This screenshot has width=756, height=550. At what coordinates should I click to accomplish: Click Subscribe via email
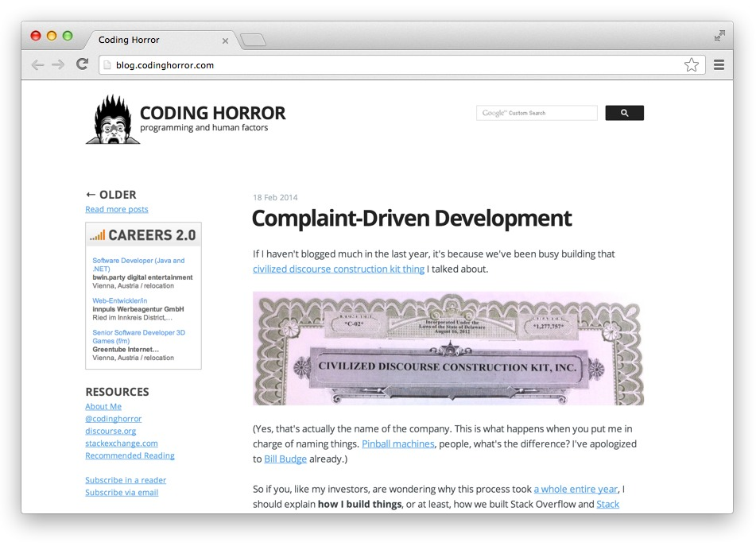(122, 492)
